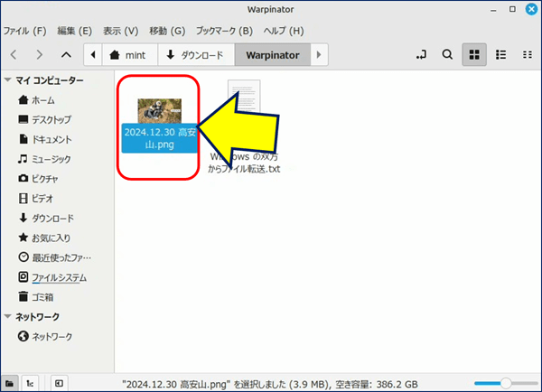
Task: Open the ダウンロード path button
Action: tap(196, 54)
